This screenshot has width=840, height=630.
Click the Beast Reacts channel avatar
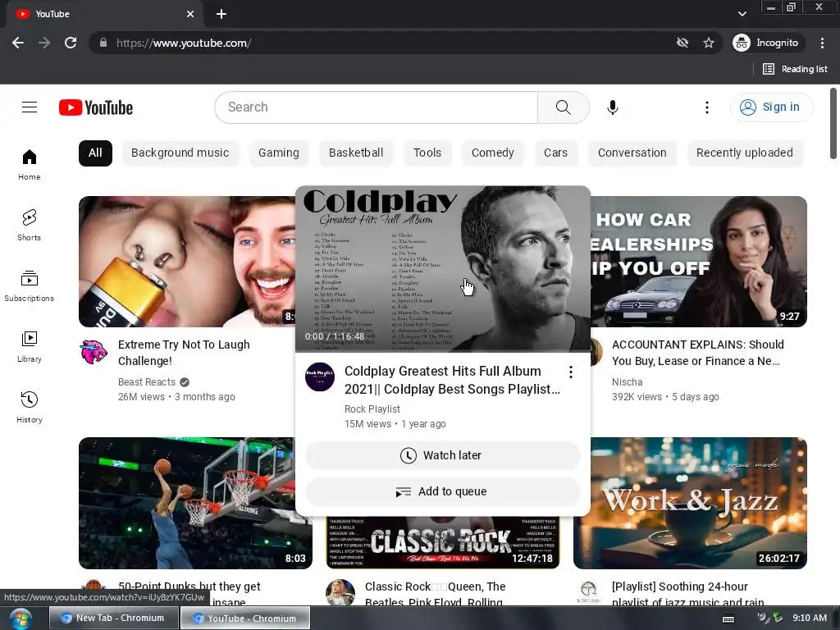point(94,352)
